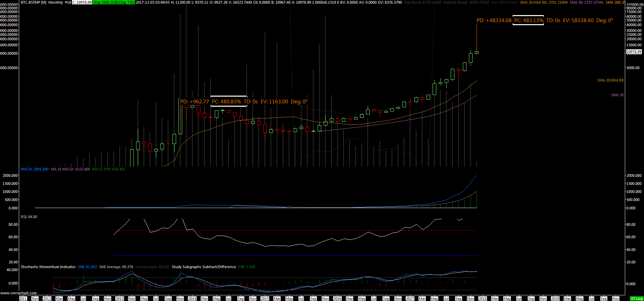Click the 2012 marker on time axis
Screen dimensions: 644x301
click(47, 298)
